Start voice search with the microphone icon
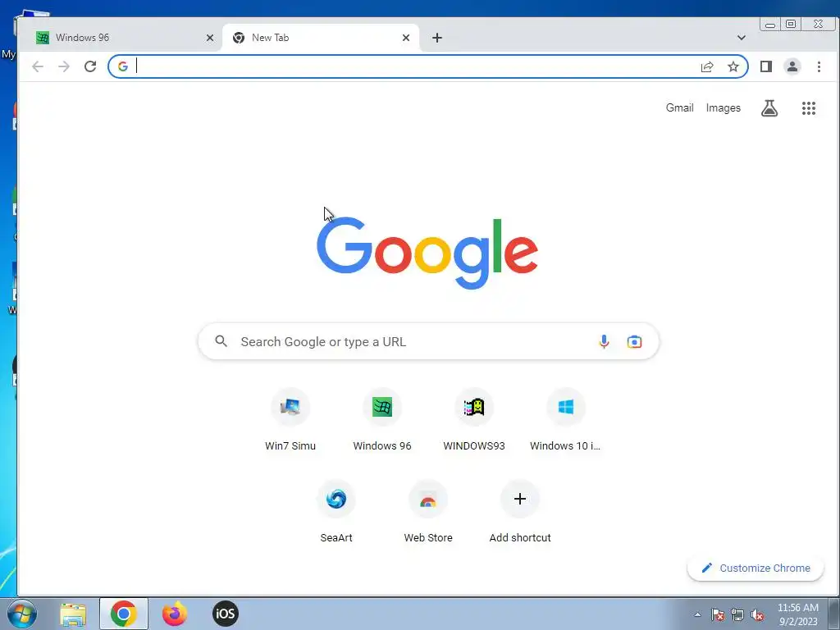 coord(604,342)
